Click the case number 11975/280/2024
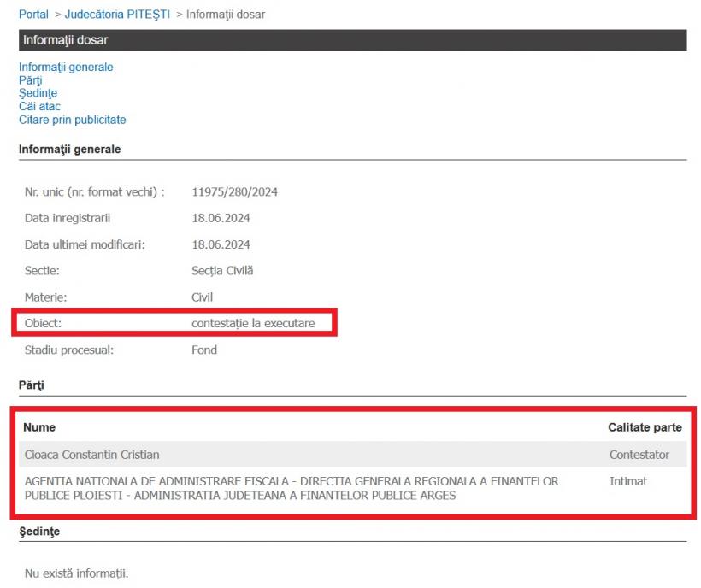This screenshot has width=701, height=588. (x=234, y=191)
